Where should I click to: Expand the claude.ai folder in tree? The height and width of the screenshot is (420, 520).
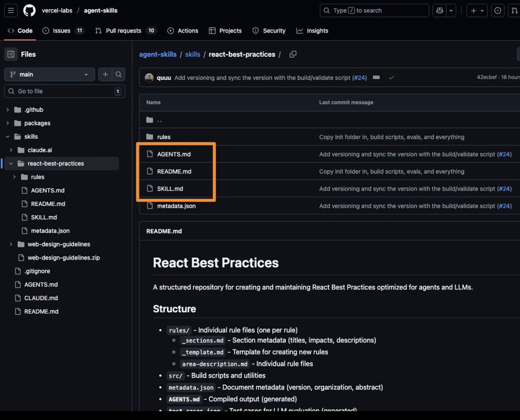[x=11, y=150]
